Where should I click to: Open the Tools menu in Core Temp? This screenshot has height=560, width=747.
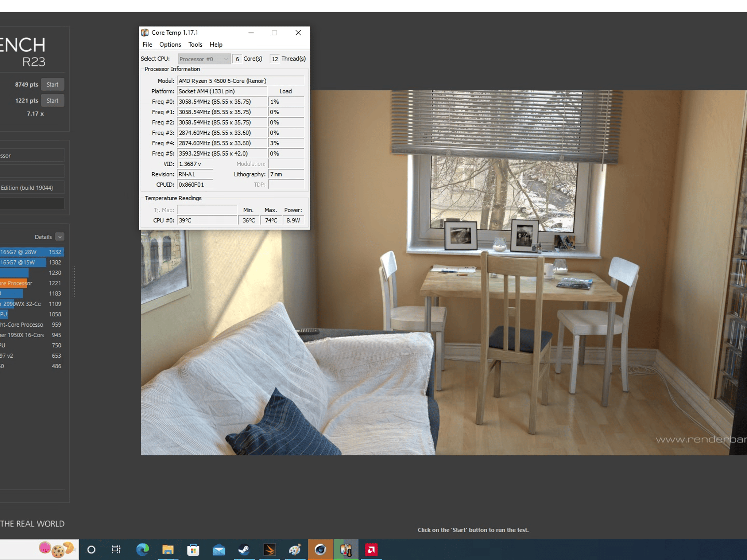[x=195, y=44]
